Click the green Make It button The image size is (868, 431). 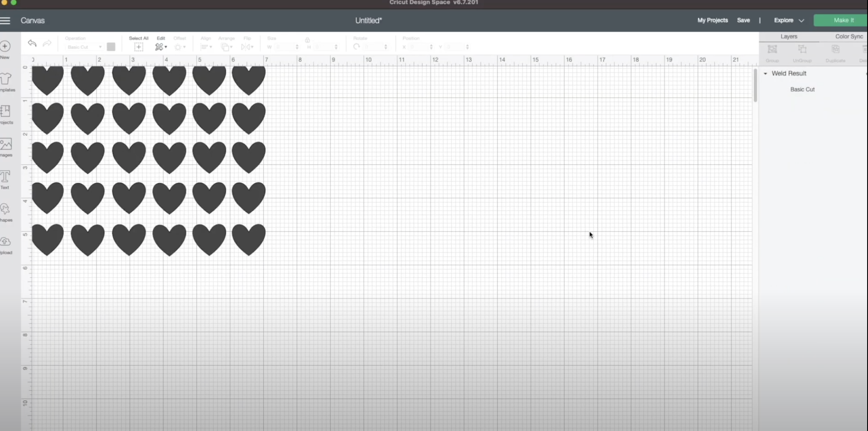(841, 20)
